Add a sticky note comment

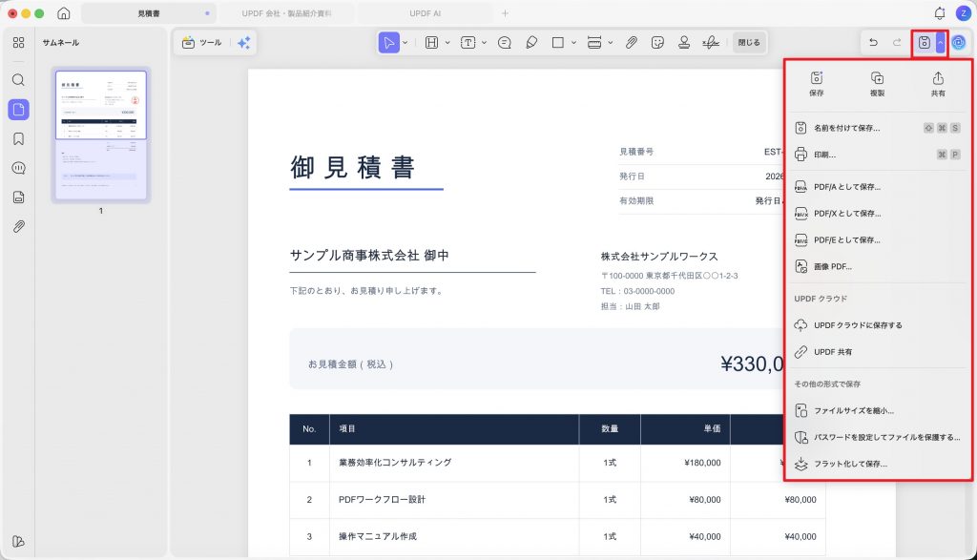(x=505, y=42)
